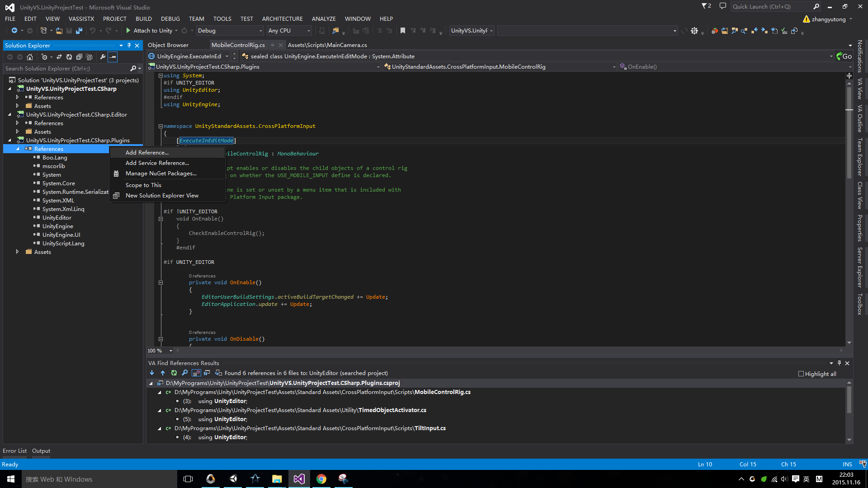Image resolution: width=868 pixels, height=488 pixels.
Task: Open the ARCHITECTURE menu
Action: coord(282,19)
